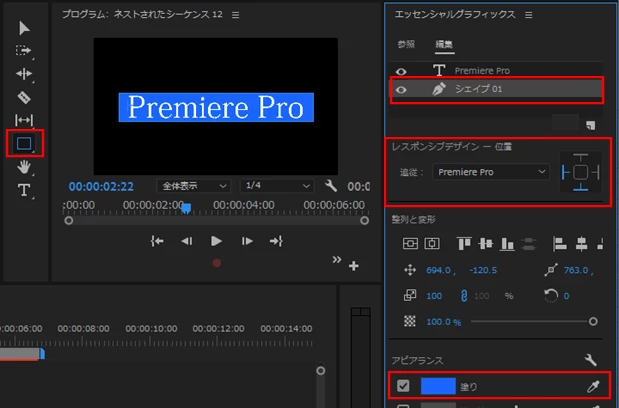Click opacity value 100.0 %
Image resolution: width=619 pixels, height=408 pixels.
point(444,322)
